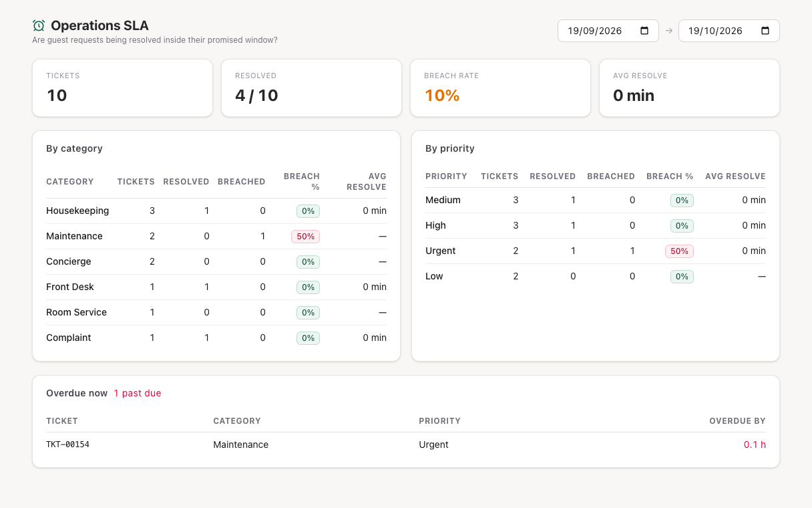Click the orange Breach Rate 10% value
The width and height of the screenshot is (812, 508).
pos(442,96)
